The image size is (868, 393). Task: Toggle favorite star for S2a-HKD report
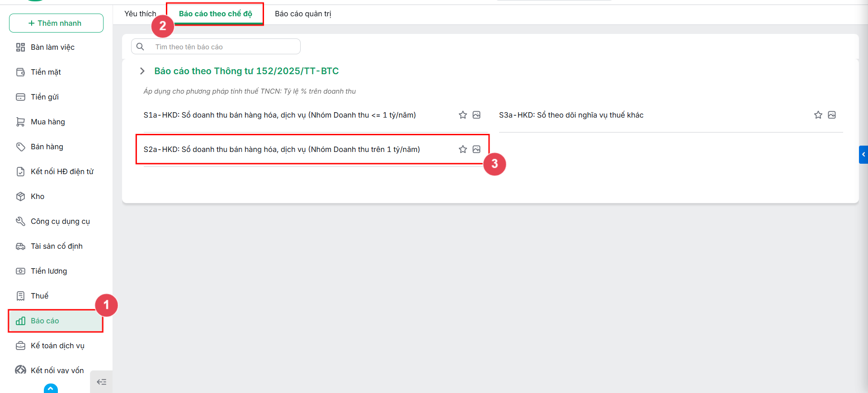tap(462, 149)
